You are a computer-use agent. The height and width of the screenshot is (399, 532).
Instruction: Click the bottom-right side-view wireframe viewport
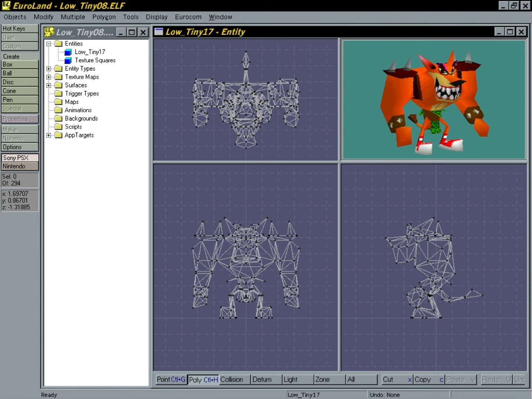point(434,267)
